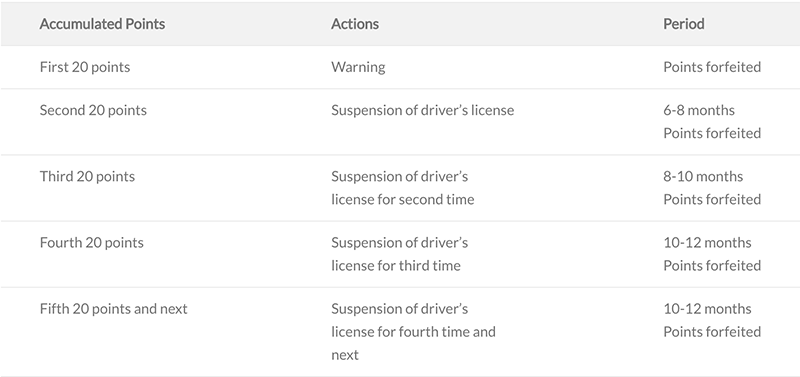Viewport: 800px width, 377px height.
Task: Select Fifth 20 points and next cell
Action: point(113,309)
